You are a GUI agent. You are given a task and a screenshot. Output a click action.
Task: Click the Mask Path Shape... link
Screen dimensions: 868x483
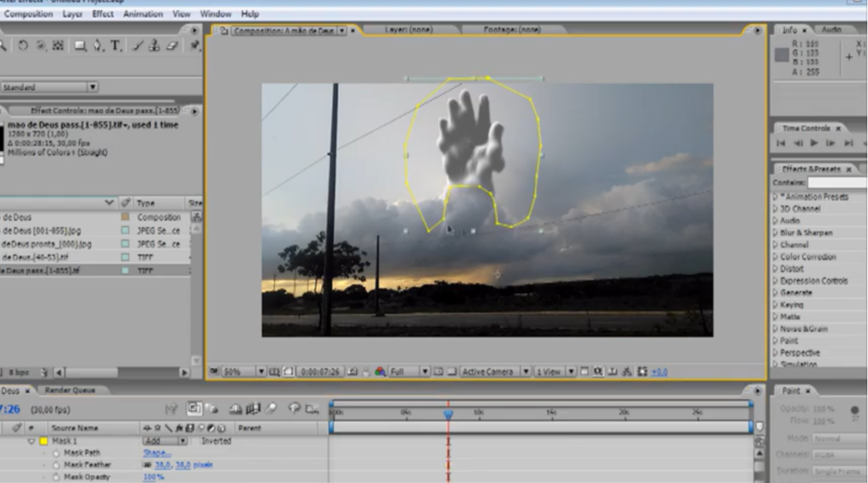tap(157, 453)
